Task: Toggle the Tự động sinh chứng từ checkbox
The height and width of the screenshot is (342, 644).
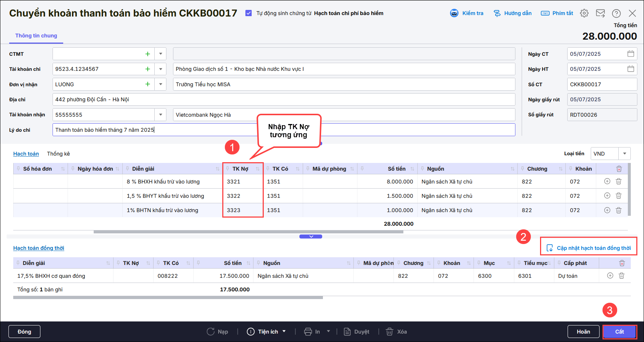Action: pos(249,13)
